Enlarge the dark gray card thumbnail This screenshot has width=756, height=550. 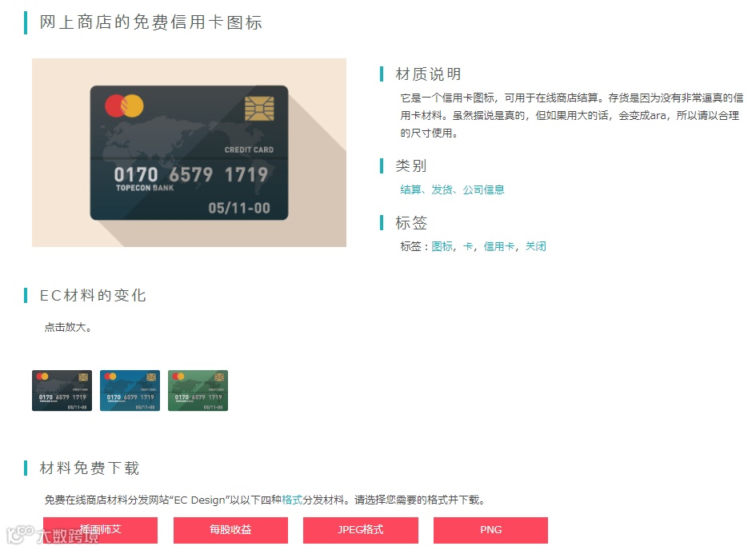[x=62, y=391]
